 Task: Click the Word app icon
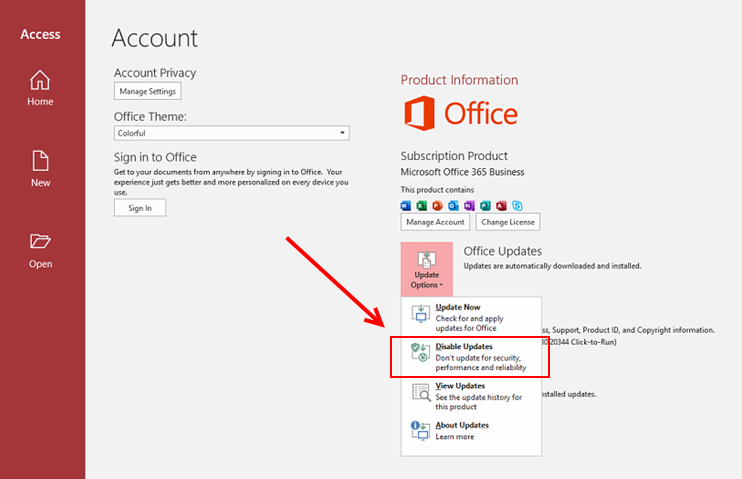coord(406,206)
